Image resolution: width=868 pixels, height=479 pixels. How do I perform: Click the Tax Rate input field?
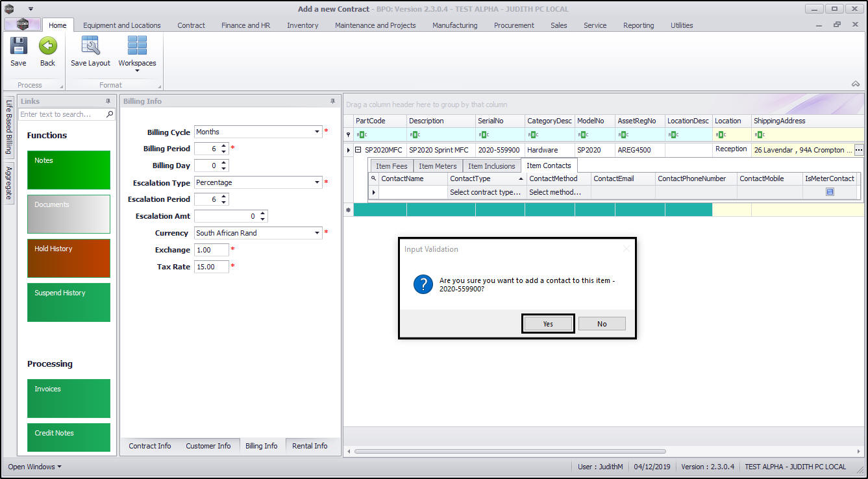click(x=211, y=267)
